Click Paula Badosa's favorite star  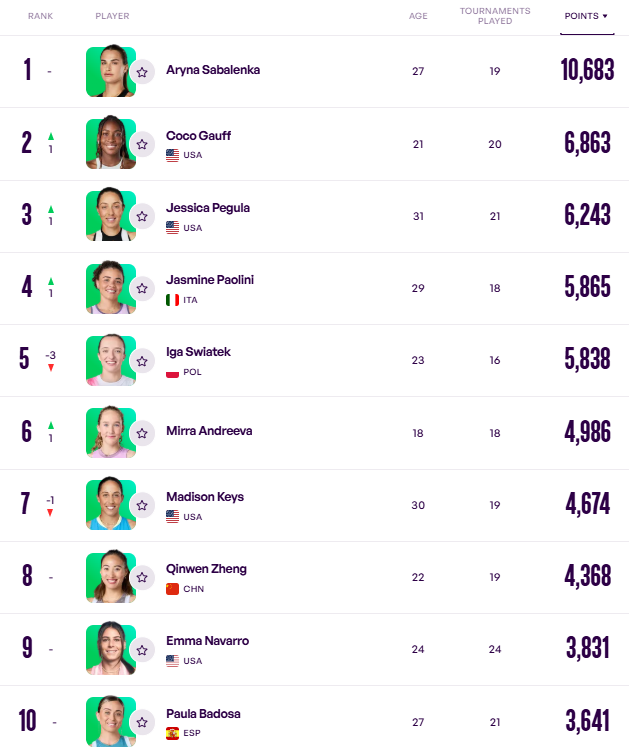142,722
